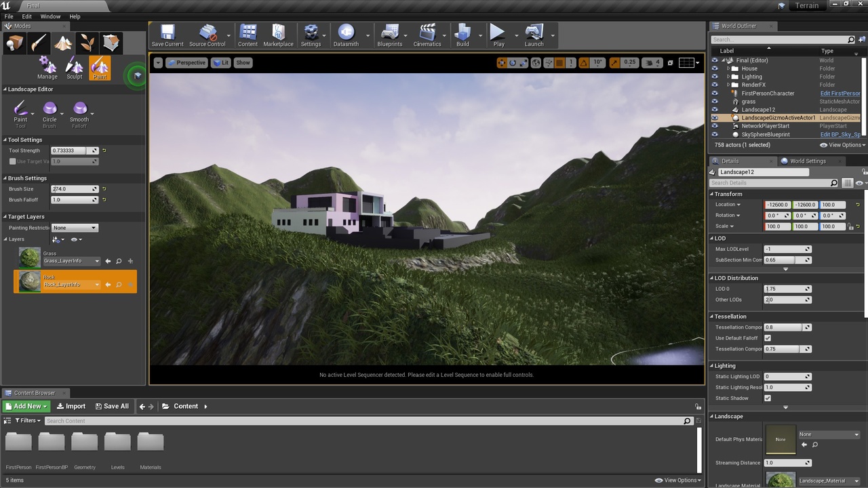Image resolution: width=868 pixels, height=488 pixels.
Task: Select the landscape Paint tab icon
Action: coord(100,68)
